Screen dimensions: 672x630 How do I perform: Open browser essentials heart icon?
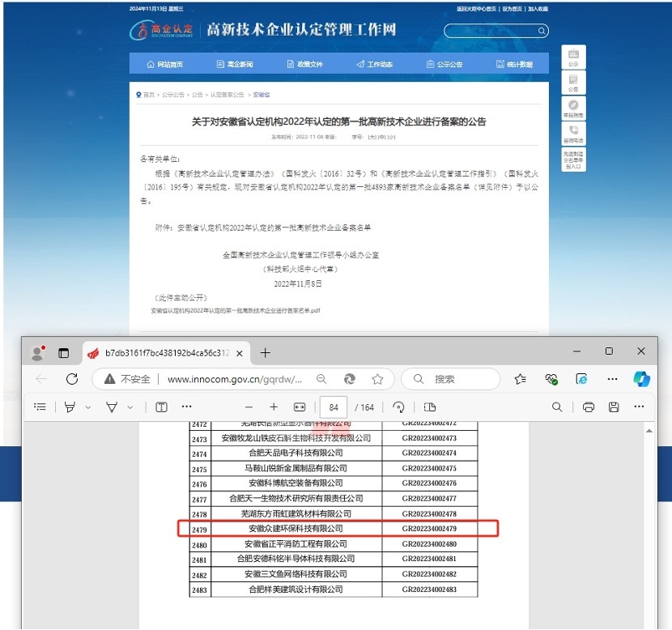[551, 379]
